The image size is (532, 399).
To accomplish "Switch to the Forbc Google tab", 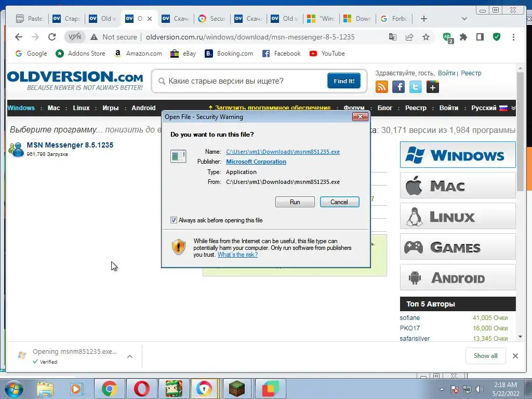I will coord(394,19).
